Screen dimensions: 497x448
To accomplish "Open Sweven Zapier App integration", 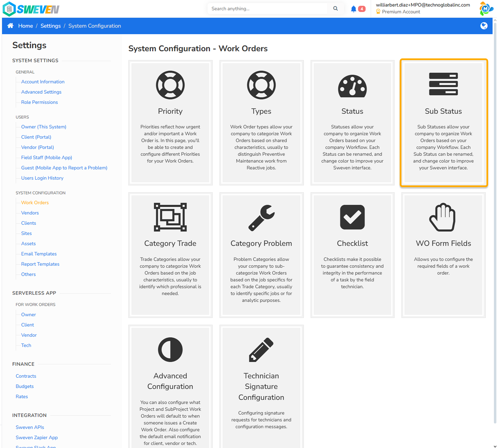I will (37, 438).
